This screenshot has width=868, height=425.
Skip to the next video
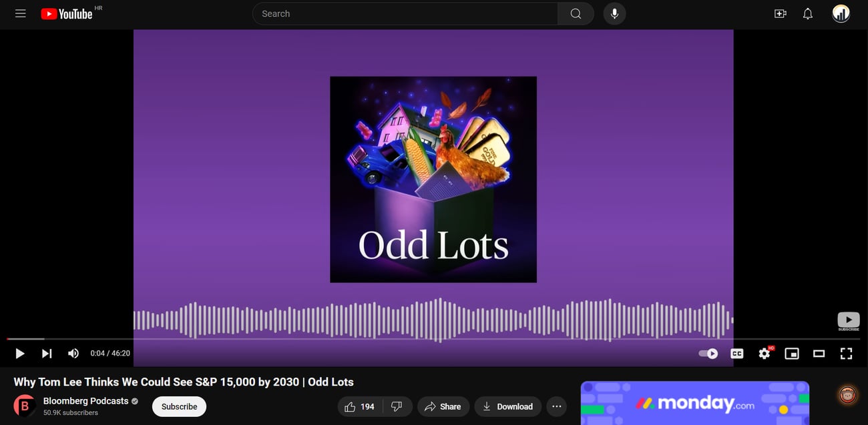pyautogui.click(x=47, y=354)
